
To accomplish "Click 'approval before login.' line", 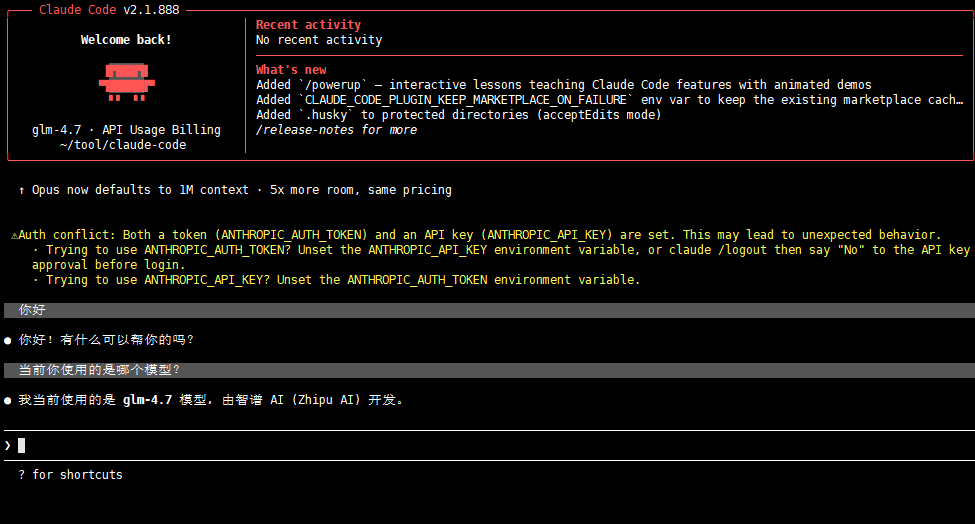I will 109,265.
